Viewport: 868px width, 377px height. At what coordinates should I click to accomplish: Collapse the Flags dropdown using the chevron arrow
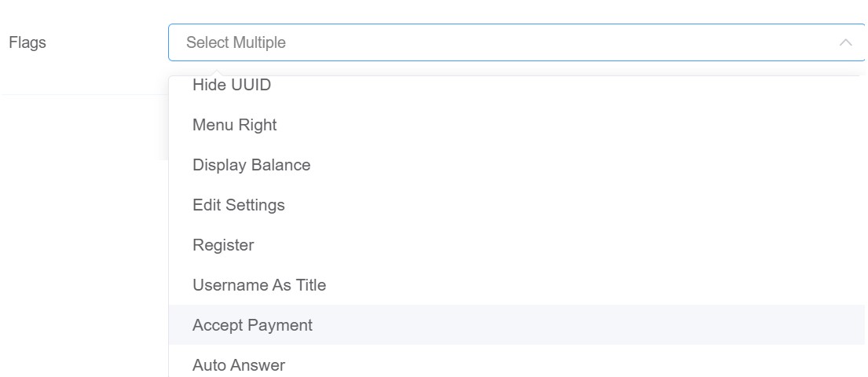pyautogui.click(x=845, y=42)
